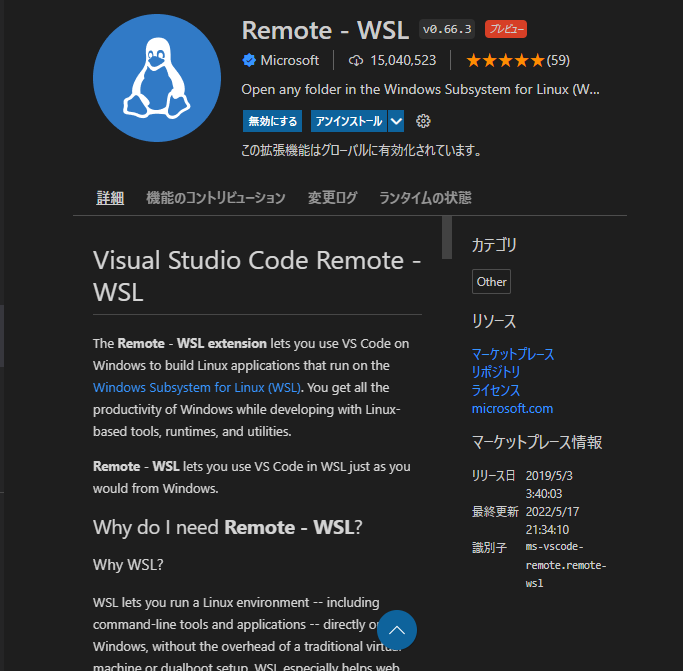Screen dimensions: 683x671
Task: Click the 無効にする (Disable) button
Action: pos(273,121)
